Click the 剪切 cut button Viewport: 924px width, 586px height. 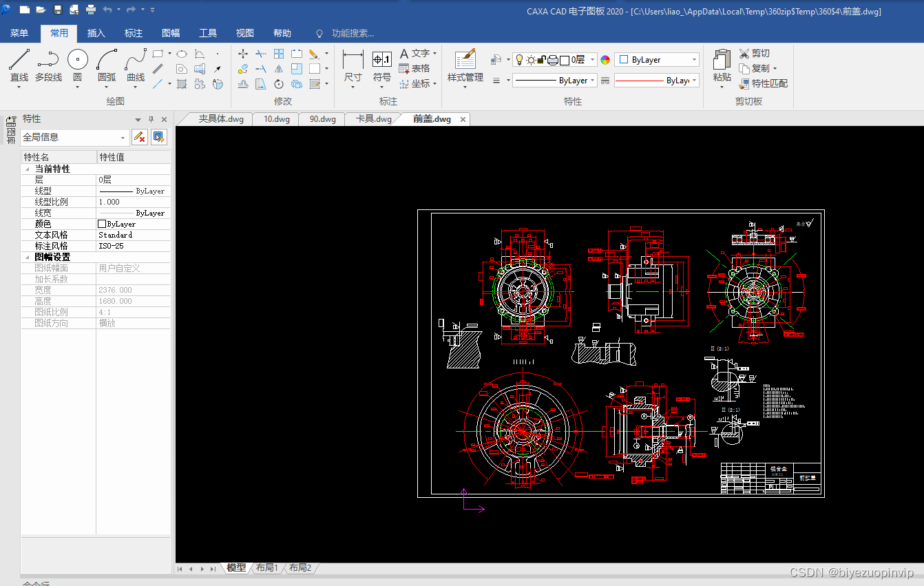755,54
